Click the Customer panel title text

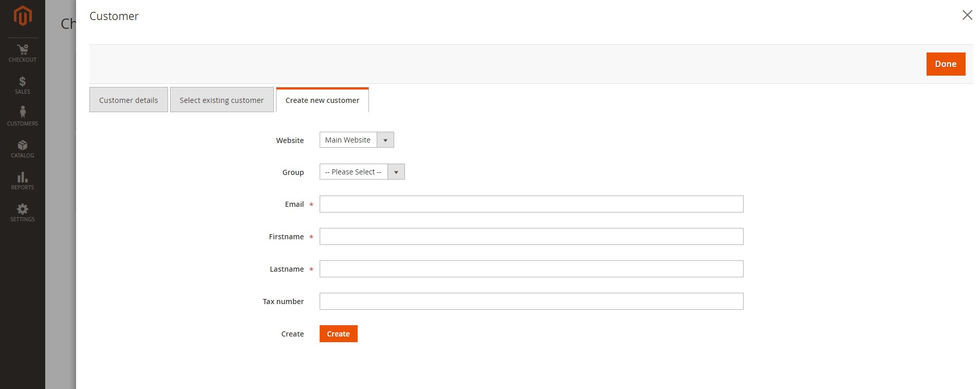click(114, 16)
